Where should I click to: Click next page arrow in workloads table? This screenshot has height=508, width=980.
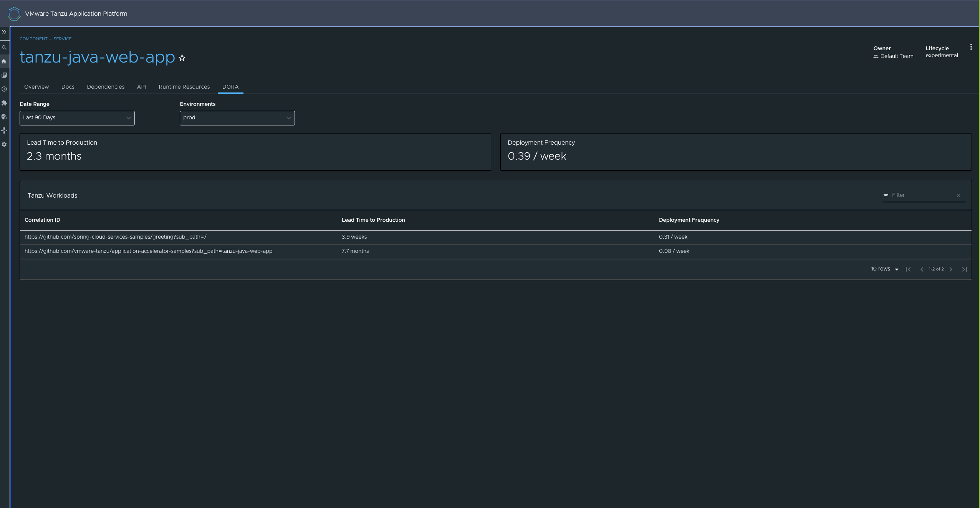(951, 269)
